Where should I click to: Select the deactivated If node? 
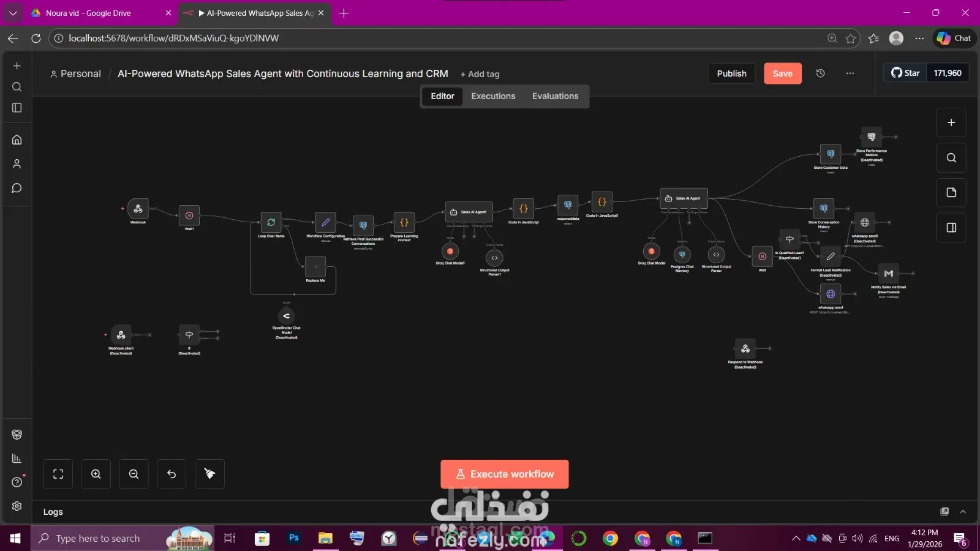click(189, 335)
